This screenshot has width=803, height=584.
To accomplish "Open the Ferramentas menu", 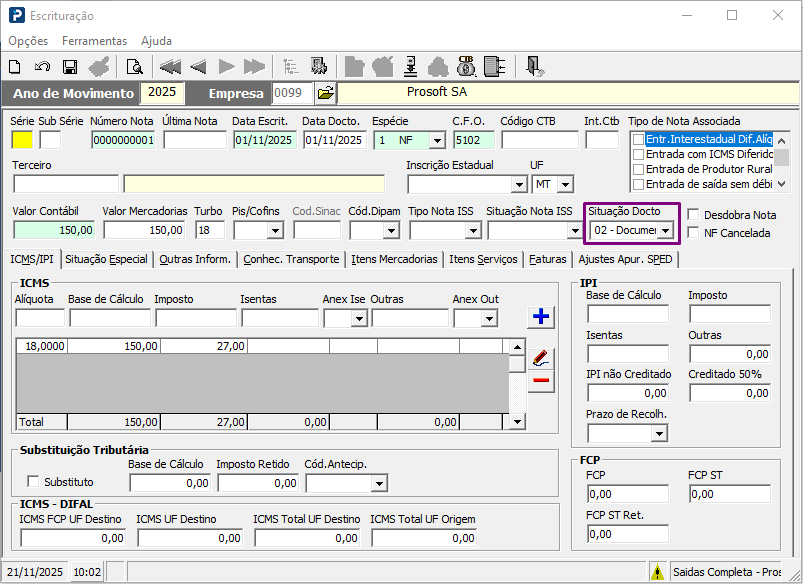I will 94,41.
